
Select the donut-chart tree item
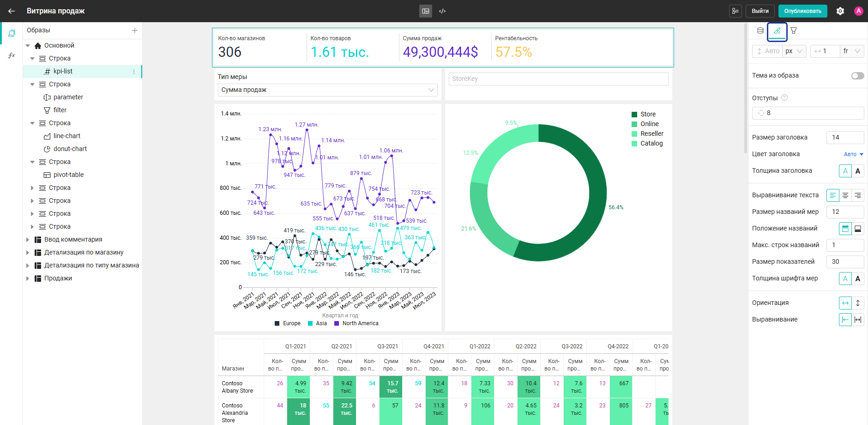[x=70, y=149]
